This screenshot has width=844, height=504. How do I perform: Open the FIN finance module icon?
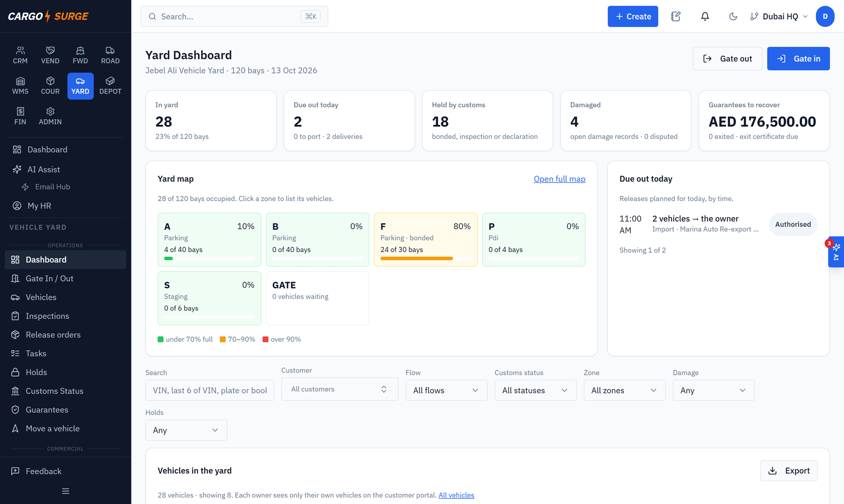click(20, 116)
